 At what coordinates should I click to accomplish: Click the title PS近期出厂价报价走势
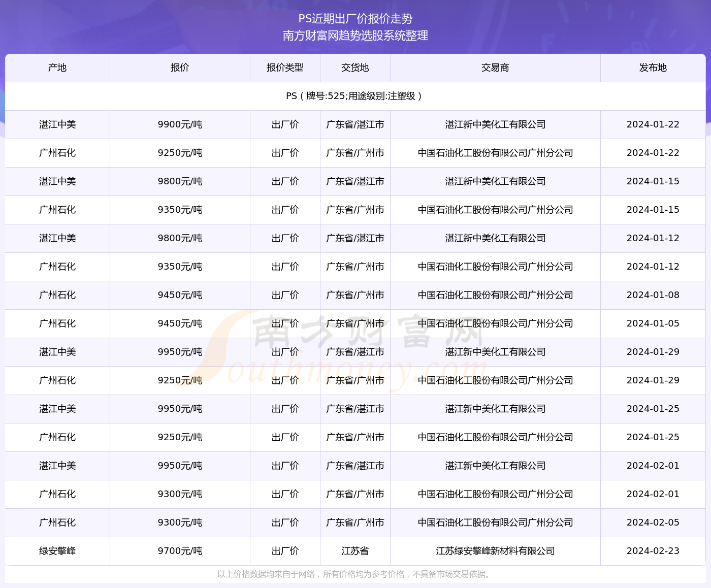click(355, 19)
